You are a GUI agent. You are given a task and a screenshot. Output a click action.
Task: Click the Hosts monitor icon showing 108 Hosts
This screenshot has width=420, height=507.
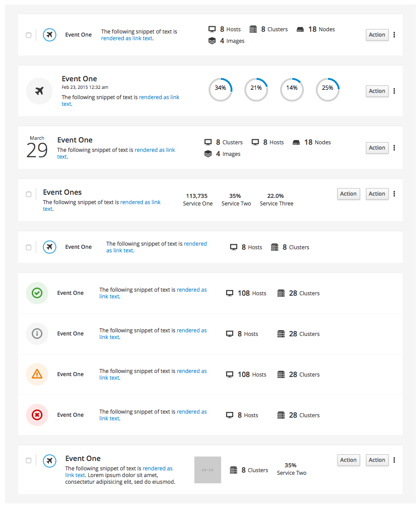pyautogui.click(x=230, y=293)
